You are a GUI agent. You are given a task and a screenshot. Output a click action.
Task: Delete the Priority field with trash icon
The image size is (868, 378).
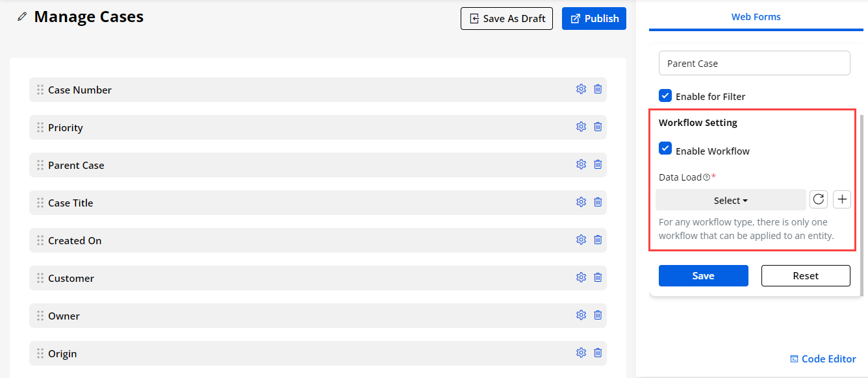[x=598, y=127]
